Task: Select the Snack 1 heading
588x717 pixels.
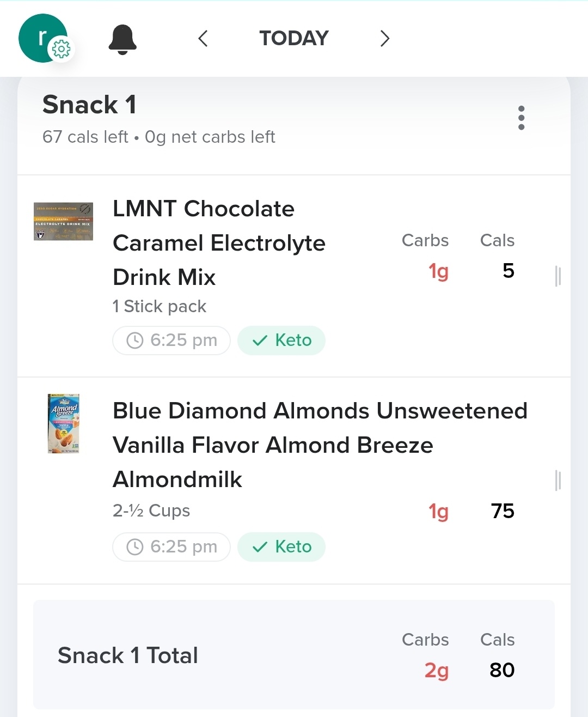Action: point(89,105)
